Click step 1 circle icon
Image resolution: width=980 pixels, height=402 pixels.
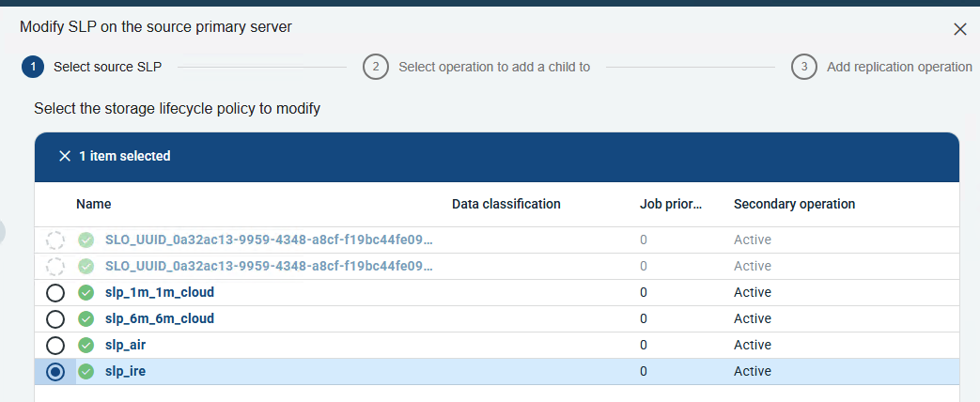coord(33,67)
